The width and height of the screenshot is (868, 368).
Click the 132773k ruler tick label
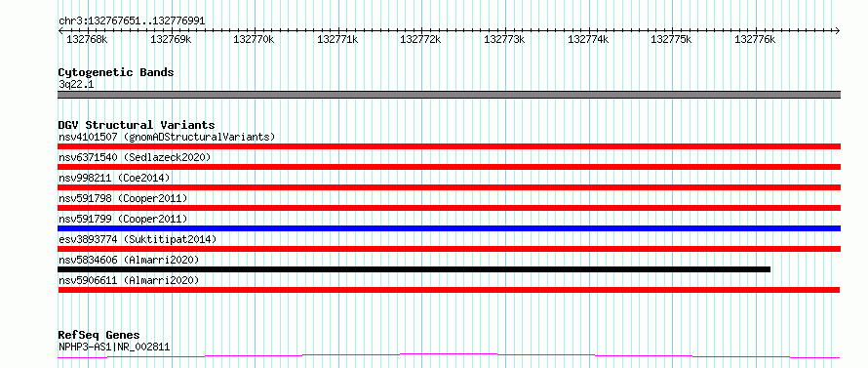click(x=504, y=39)
